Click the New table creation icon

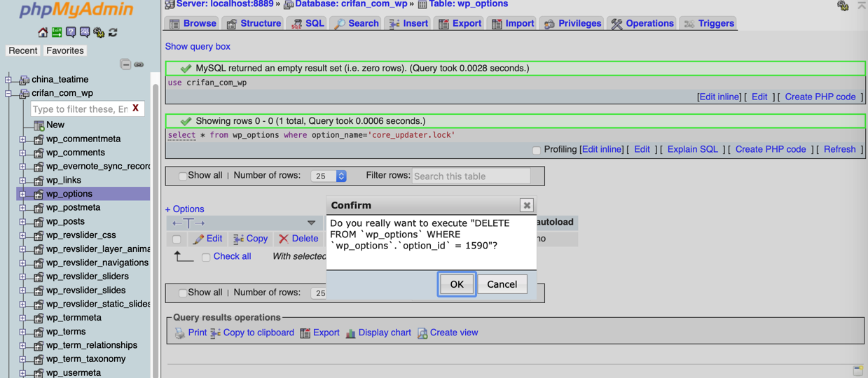click(39, 125)
